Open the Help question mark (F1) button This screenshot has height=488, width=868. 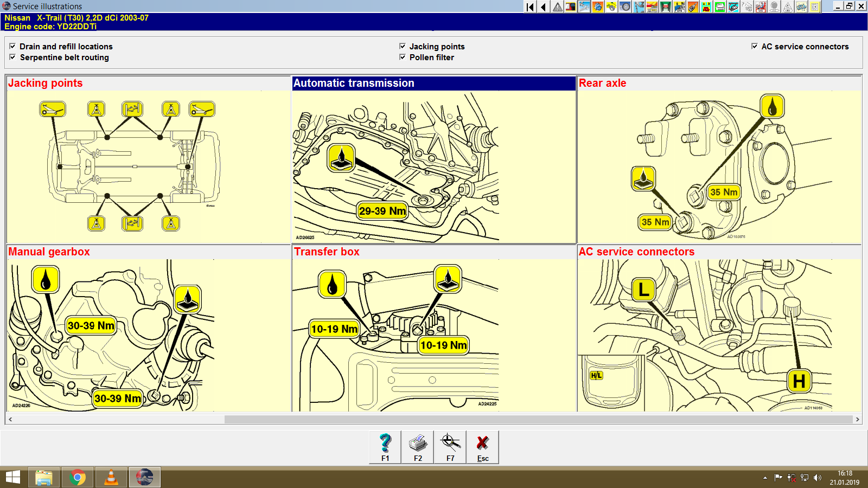point(385,446)
